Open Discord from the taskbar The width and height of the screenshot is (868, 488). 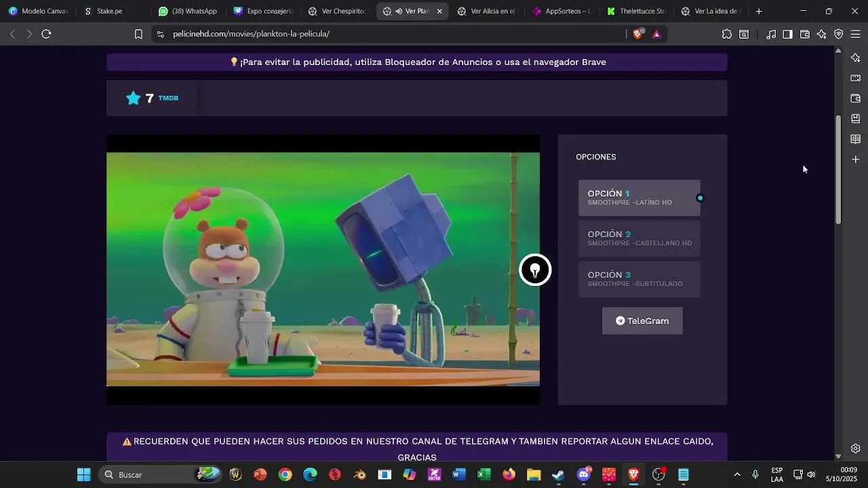583,474
